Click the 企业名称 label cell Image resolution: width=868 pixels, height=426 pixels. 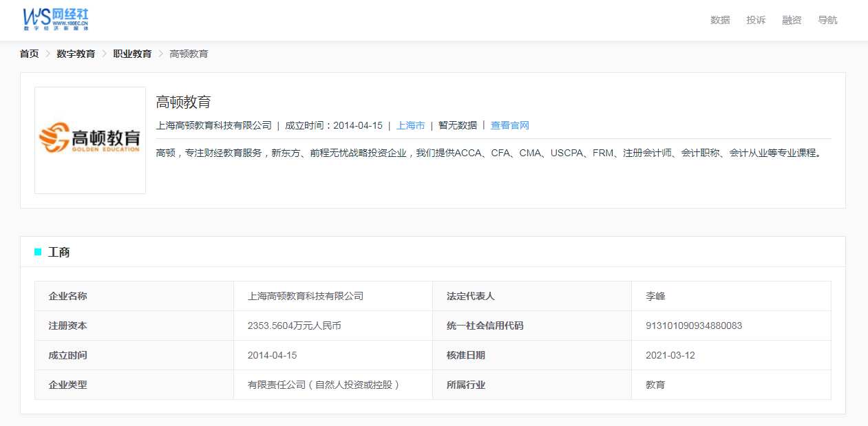click(x=134, y=296)
